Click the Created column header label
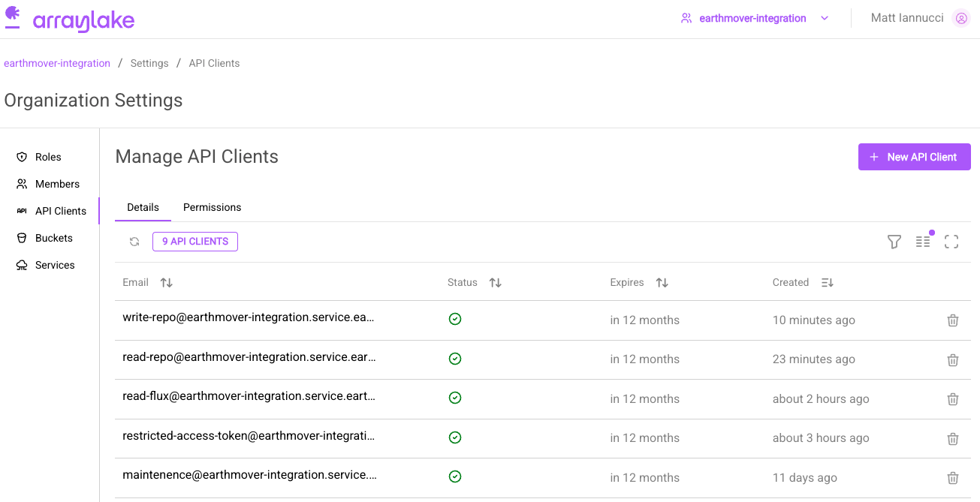Viewport: 980px width, 502px height. click(791, 283)
